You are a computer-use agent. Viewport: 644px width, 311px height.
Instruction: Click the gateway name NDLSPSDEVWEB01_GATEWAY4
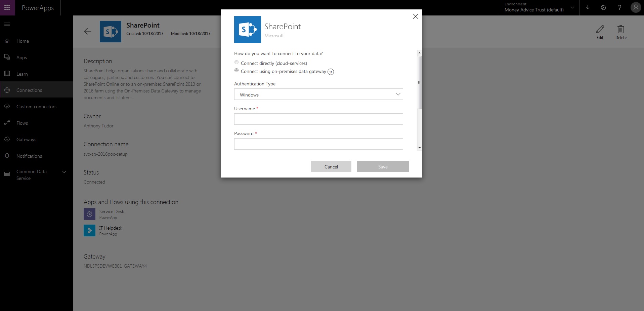coord(115,266)
